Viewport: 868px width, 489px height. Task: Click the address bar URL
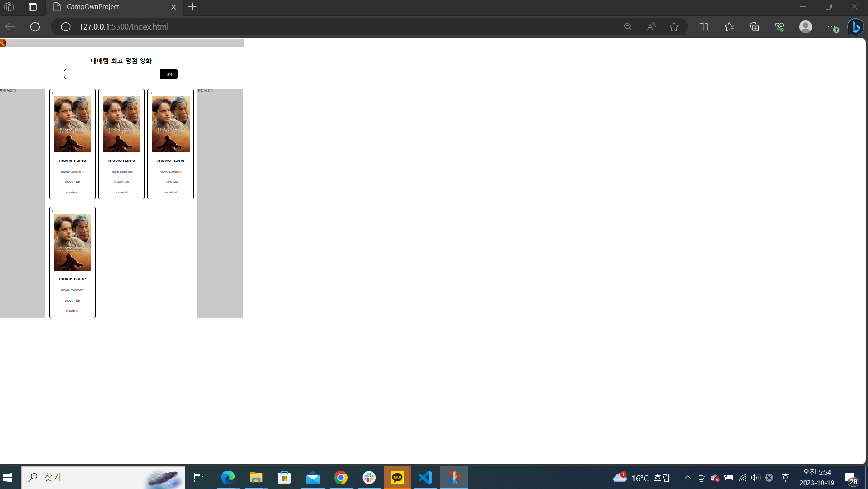pyautogui.click(x=124, y=27)
